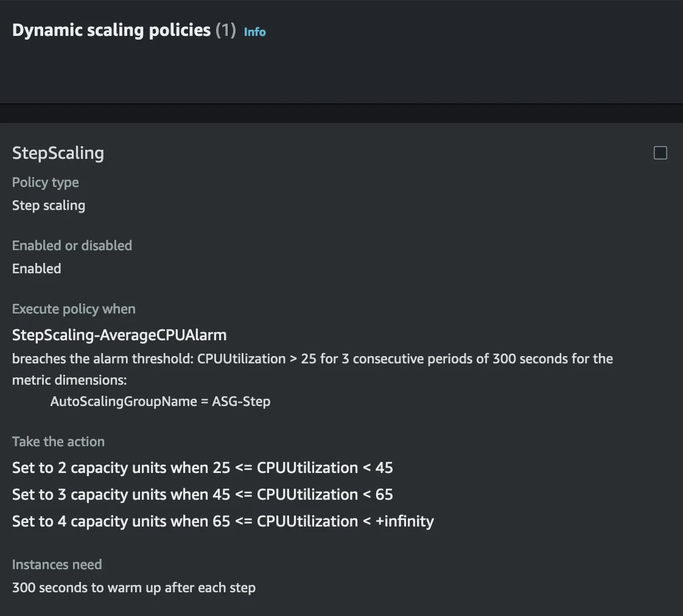This screenshot has width=683, height=616.
Task: Click '300 seconds to warm up after each step'
Action: [134, 587]
